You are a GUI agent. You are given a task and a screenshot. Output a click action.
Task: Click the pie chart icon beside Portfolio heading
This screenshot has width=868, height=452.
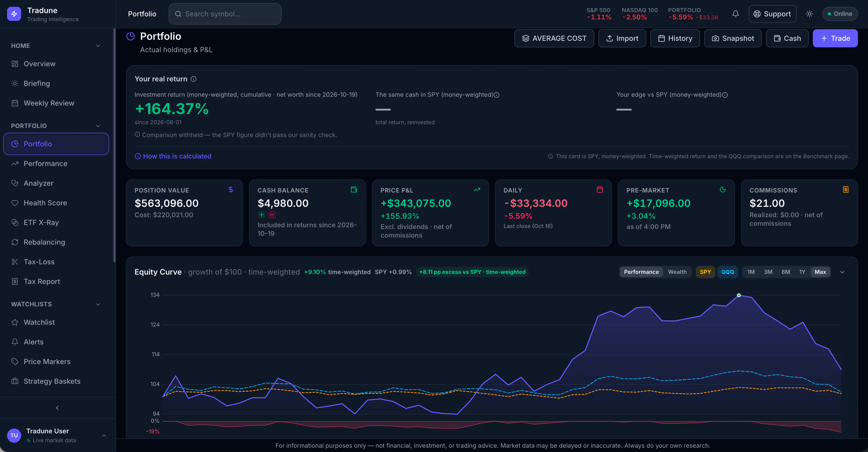point(130,36)
